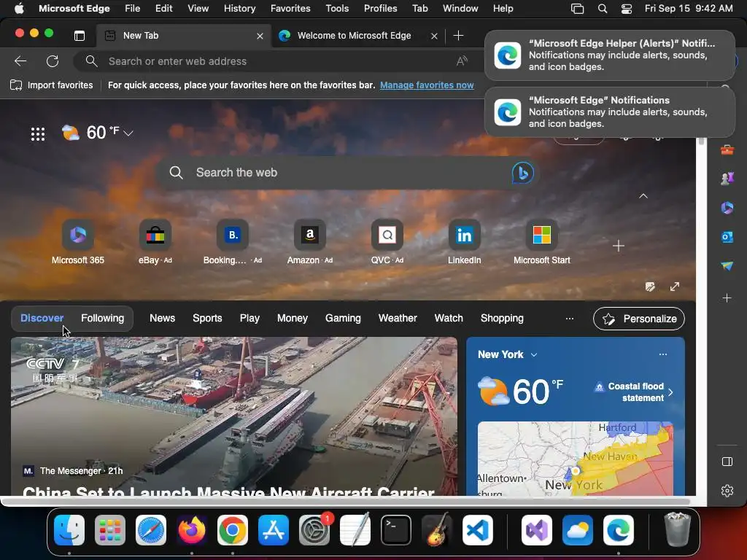The image size is (747, 560).
Task: Open the Tools briefcase icon in the sidebar
Action: pos(727,150)
